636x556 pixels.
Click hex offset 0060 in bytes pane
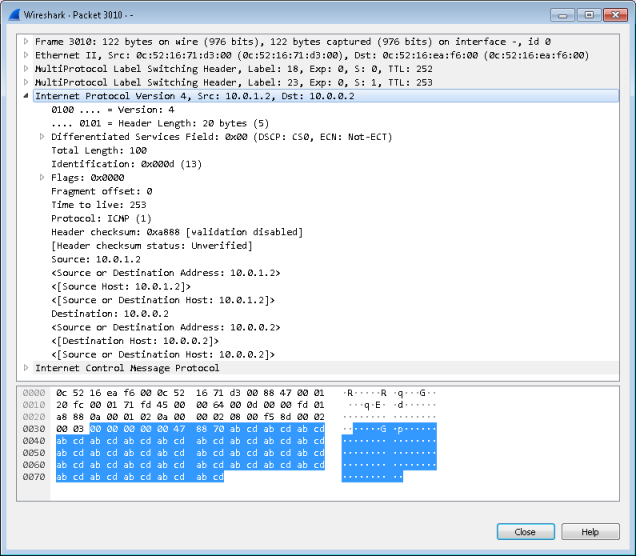point(34,465)
